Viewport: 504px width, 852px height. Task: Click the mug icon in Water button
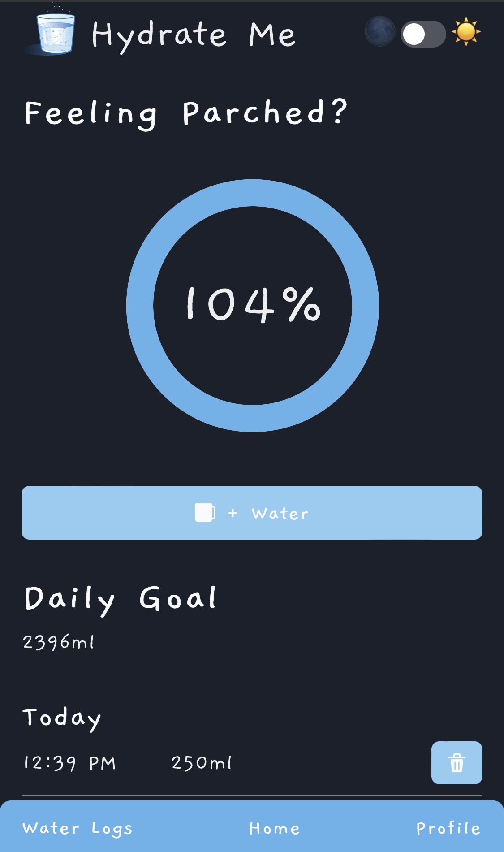205,513
